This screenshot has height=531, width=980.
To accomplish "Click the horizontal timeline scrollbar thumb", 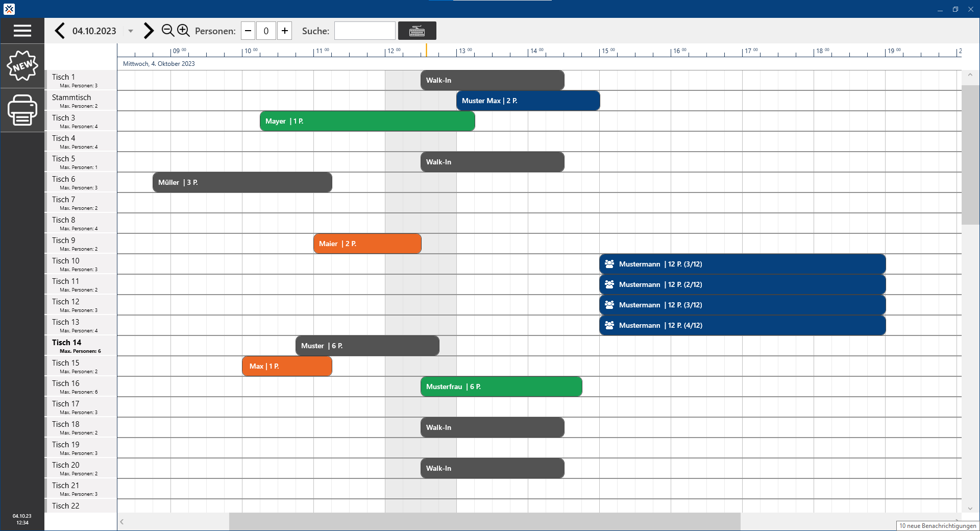I will pyautogui.click(x=484, y=521).
